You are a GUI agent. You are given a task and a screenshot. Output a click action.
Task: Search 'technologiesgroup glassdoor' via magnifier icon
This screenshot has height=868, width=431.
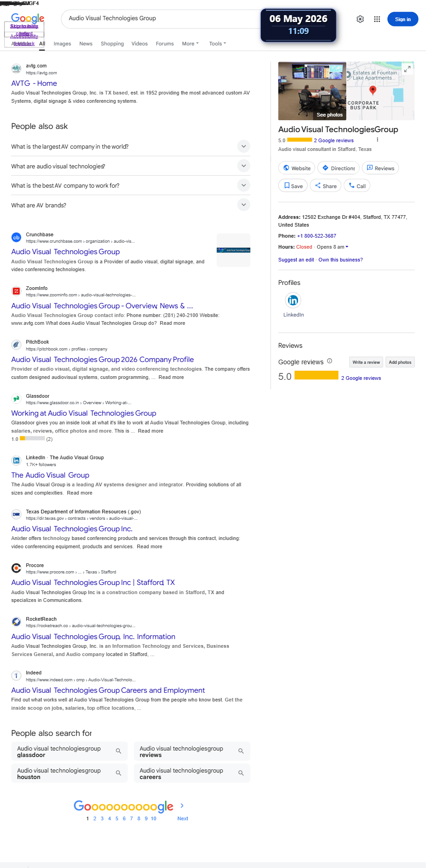tap(118, 751)
